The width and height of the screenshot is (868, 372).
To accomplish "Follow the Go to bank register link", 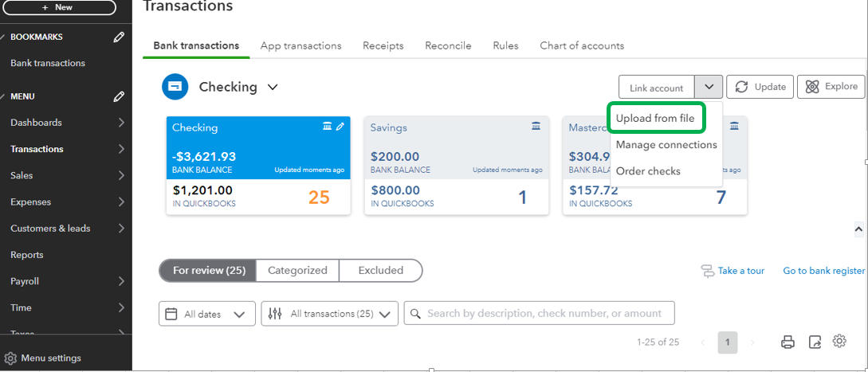I will [823, 271].
